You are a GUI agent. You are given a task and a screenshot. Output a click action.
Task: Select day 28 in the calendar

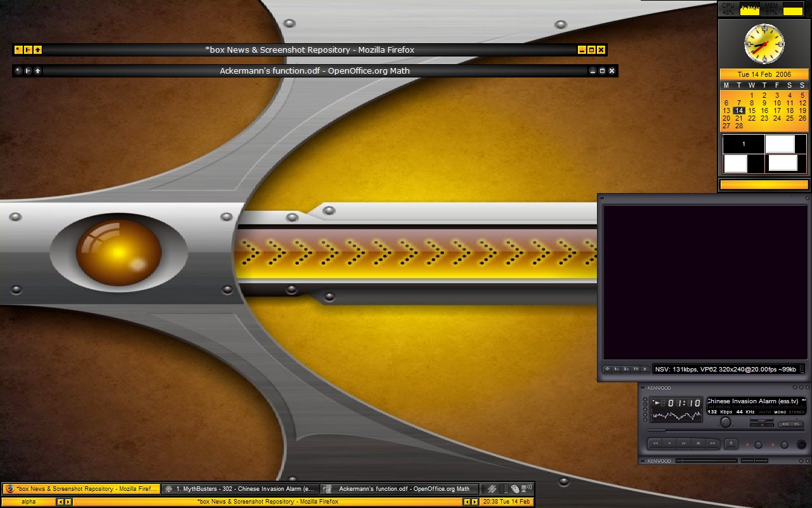click(x=739, y=126)
